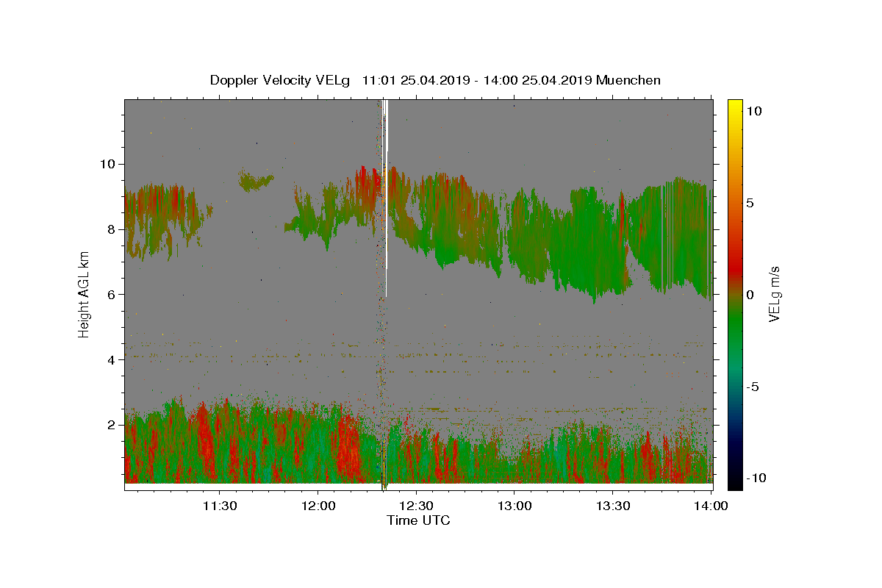The image size is (882, 588).
Task: Click the 'Time UTC' axis label
Action: click(x=418, y=520)
